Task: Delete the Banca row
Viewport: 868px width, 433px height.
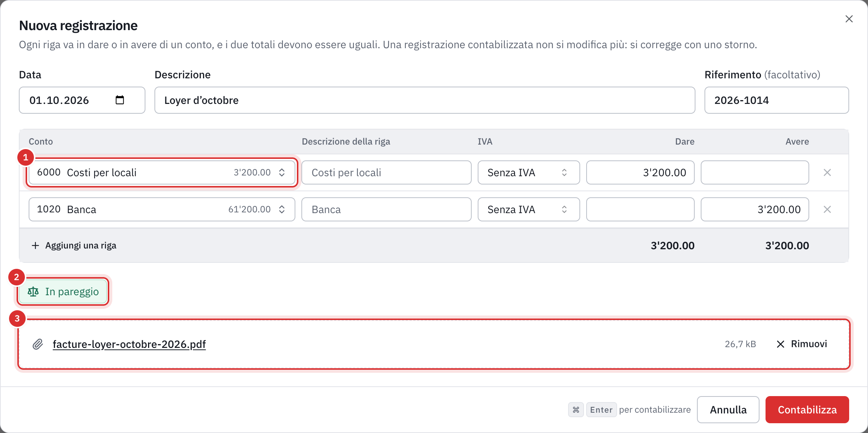Action: click(x=827, y=209)
